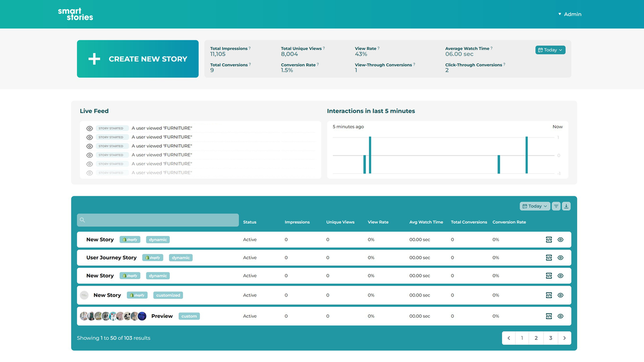Open the Today date range dropdown in the stats bar
The width and height of the screenshot is (644, 362).
point(550,50)
